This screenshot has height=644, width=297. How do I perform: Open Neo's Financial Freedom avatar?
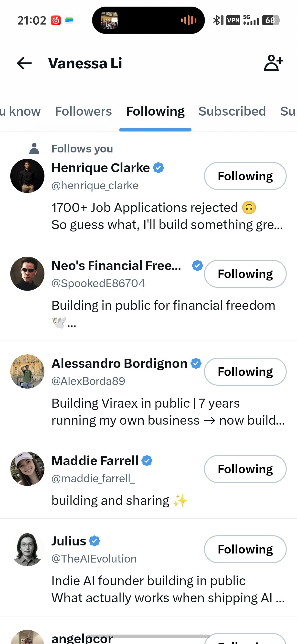(x=27, y=273)
